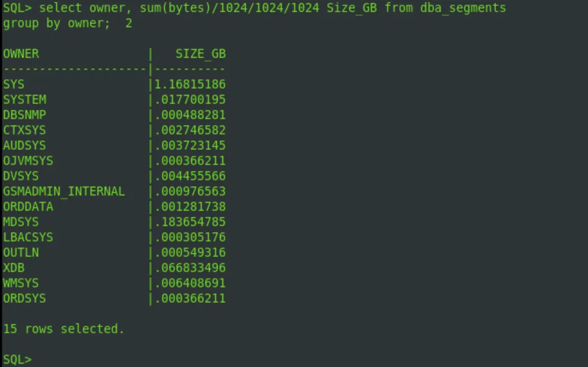Image resolution: width=588 pixels, height=367 pixels.
Task: Click the OWNER column header
Action: click(x=21, y=53)
